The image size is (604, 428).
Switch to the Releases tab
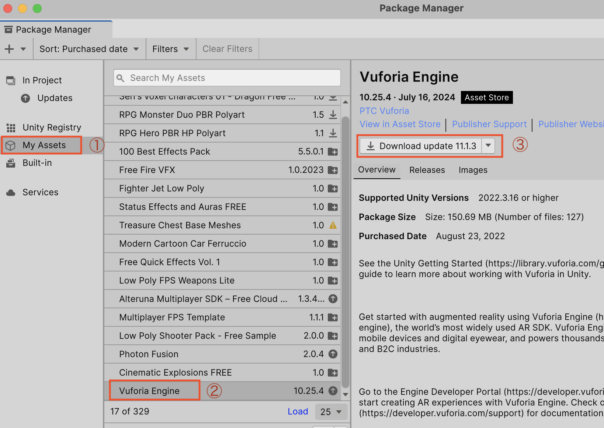(x=427, y=170)
